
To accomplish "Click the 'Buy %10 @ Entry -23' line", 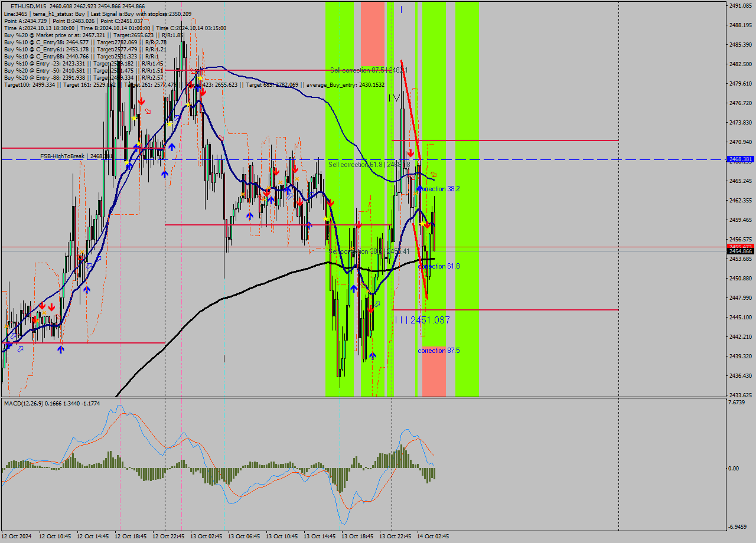I will [x=83, y=63].
